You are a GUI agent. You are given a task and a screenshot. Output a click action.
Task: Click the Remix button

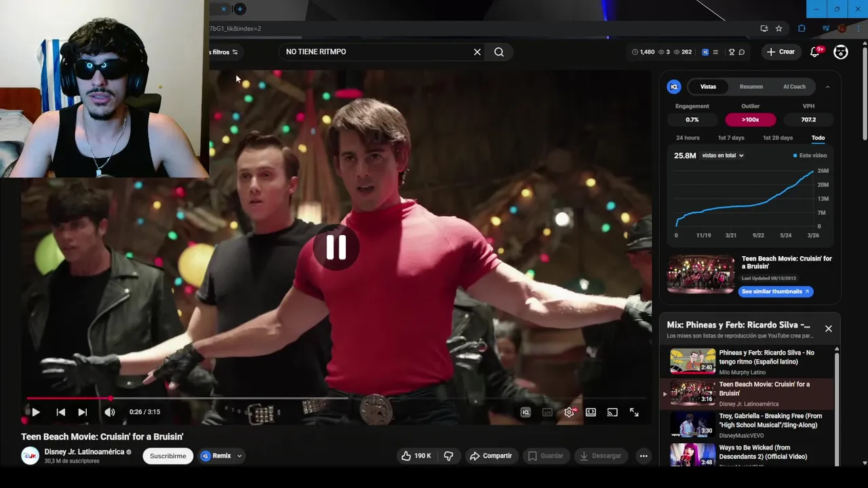pos(216,456)
